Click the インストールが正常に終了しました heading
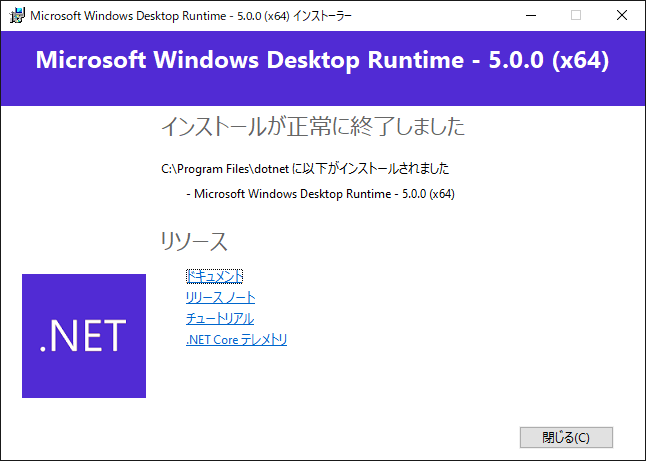Screen dimensions: 646x461 [313, 126]
